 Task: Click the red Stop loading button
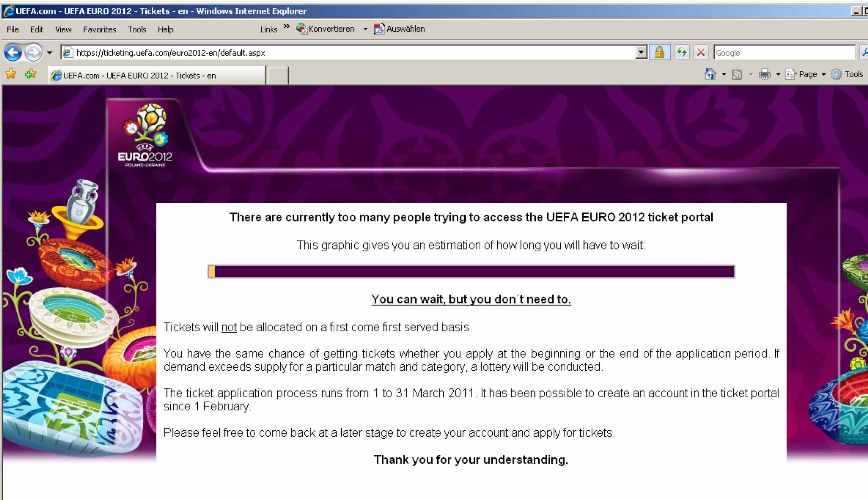point(701,52)
